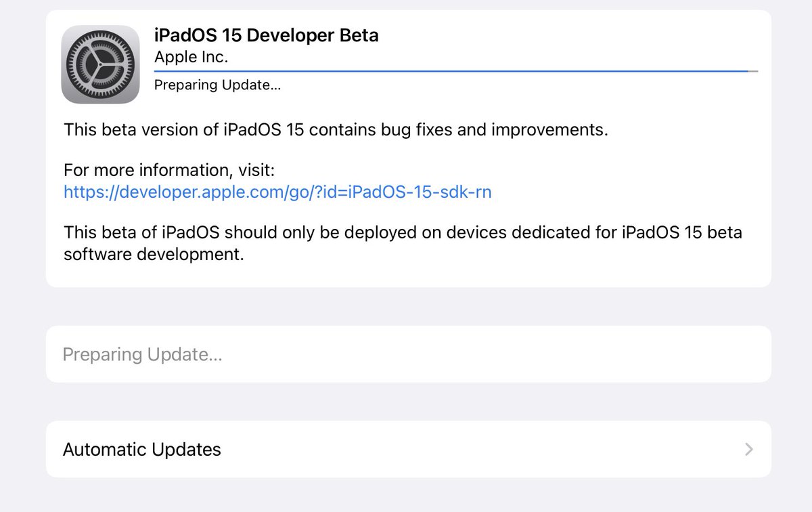Viewport: 812px width, 512px height.
Task: Tap the chevron beside Automatic Updates
Action: [748, 449]
